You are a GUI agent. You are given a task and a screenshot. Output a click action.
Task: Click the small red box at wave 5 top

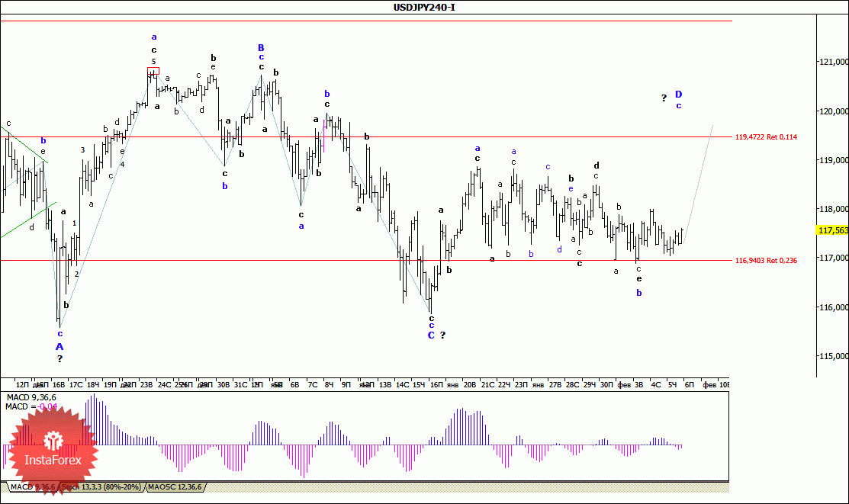coord(153,71)
